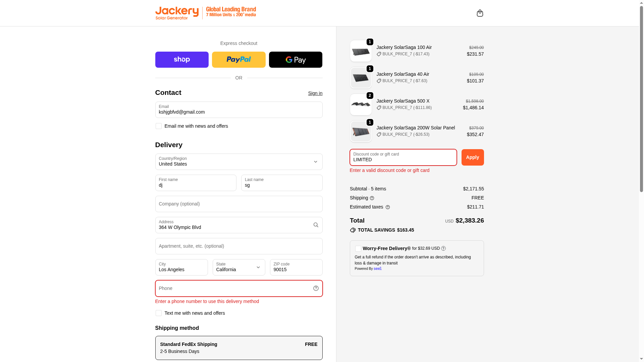
Task: Click the Phone input field
Action: pos(239,288)
